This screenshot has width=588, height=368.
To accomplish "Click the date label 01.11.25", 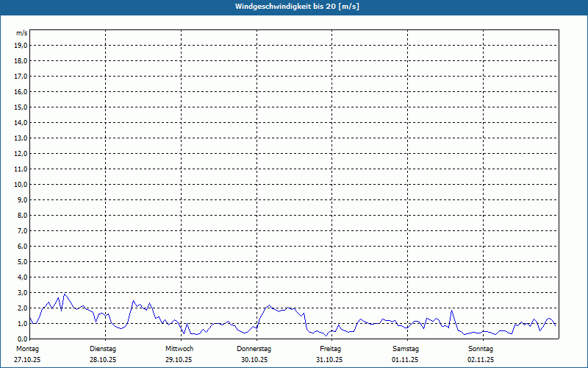I will [406, 360].
